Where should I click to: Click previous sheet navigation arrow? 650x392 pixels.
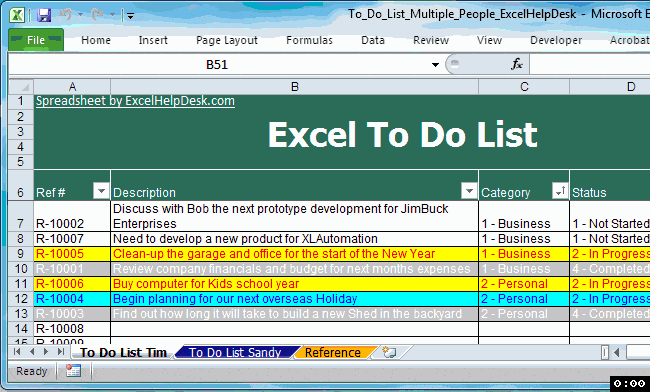(32, 352)
